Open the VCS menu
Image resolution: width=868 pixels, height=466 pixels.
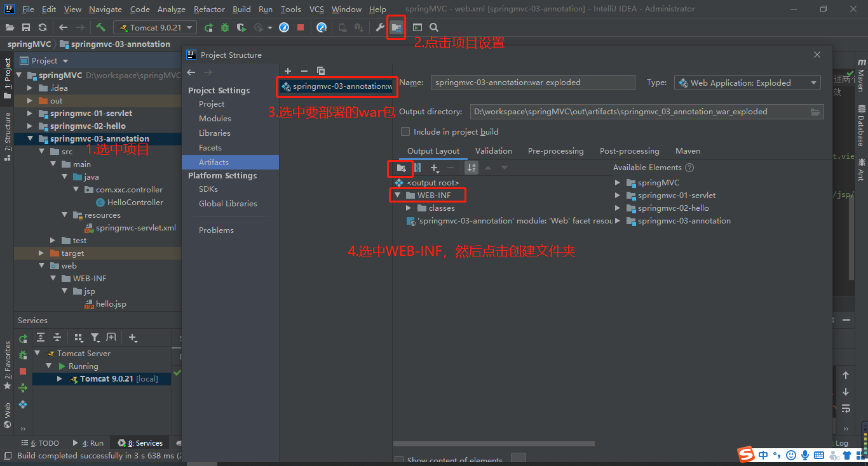point(316,10)
